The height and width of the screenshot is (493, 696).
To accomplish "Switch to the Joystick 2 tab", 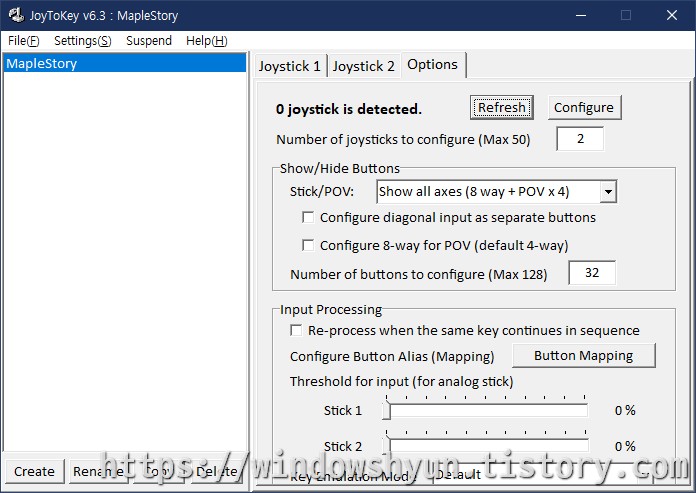I will 364,66.
